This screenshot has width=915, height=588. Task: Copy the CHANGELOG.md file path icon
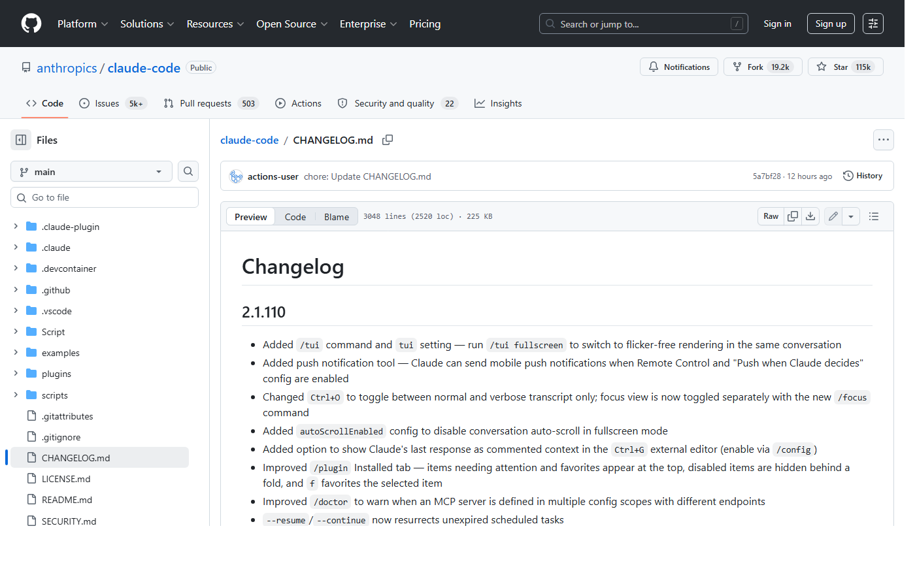pyautogui.click(x=388, y=140)
